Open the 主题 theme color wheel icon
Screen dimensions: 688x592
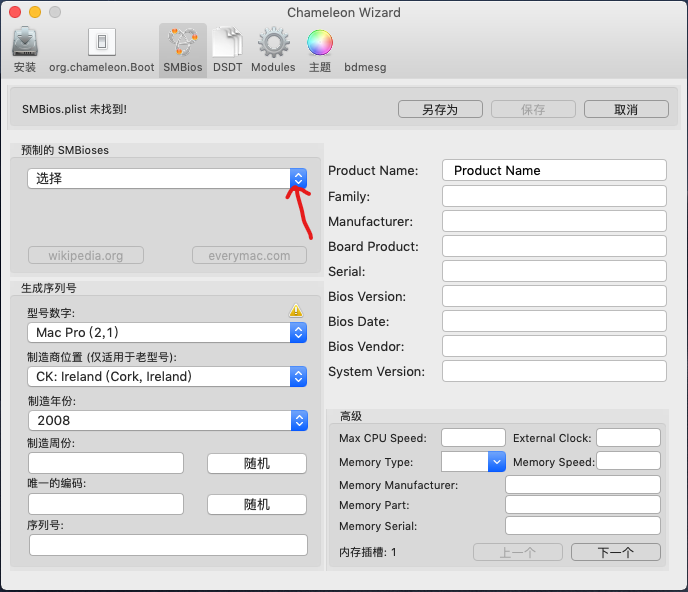[x=320, y=50]
